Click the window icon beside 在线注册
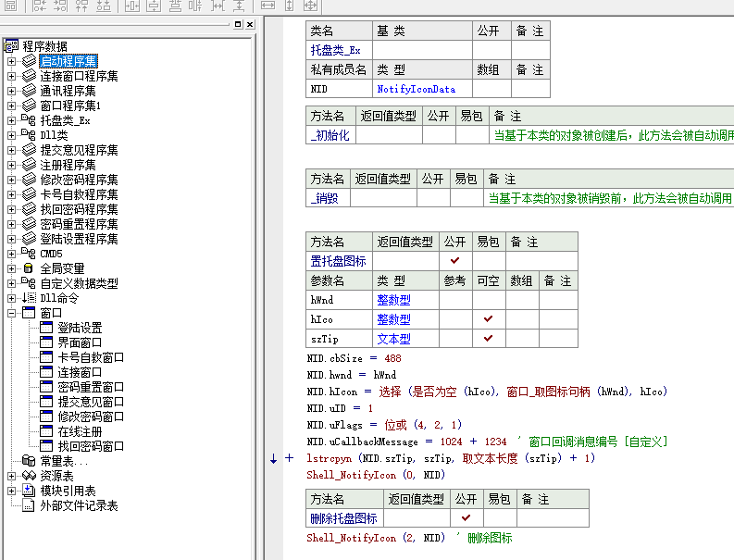The width and height of the screenshot is (734, 560). coord(46,430)
